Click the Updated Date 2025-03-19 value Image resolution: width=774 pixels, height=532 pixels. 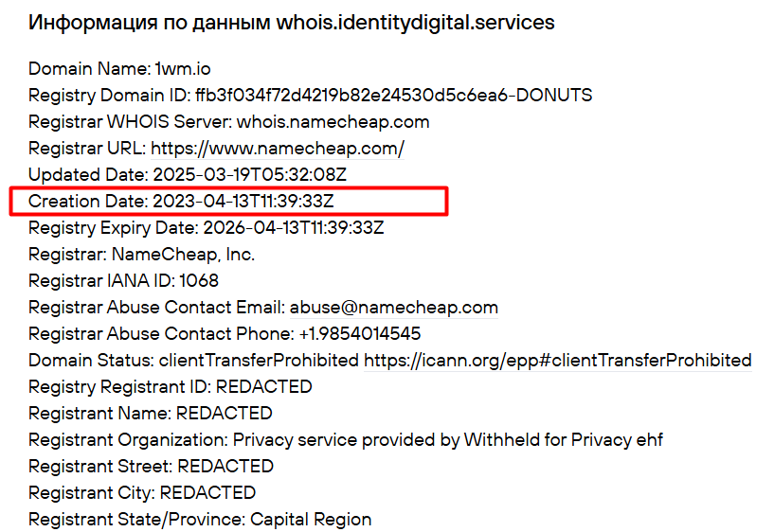click(250, 175)
